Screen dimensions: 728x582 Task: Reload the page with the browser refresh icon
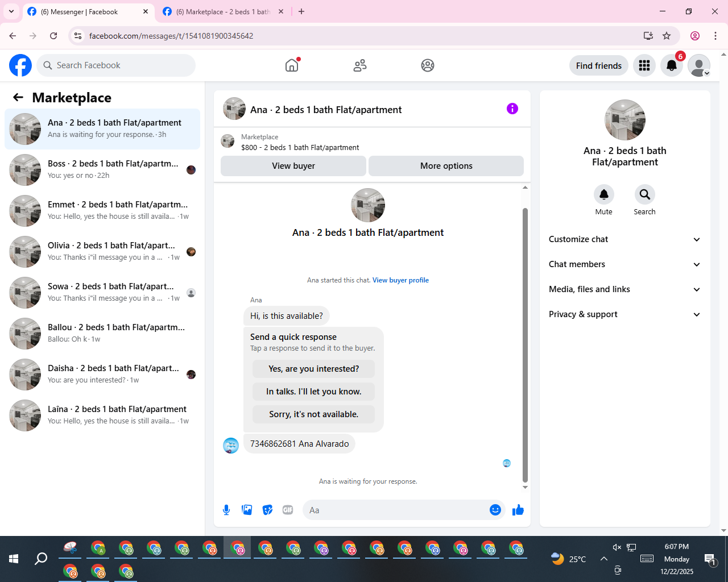53,36
